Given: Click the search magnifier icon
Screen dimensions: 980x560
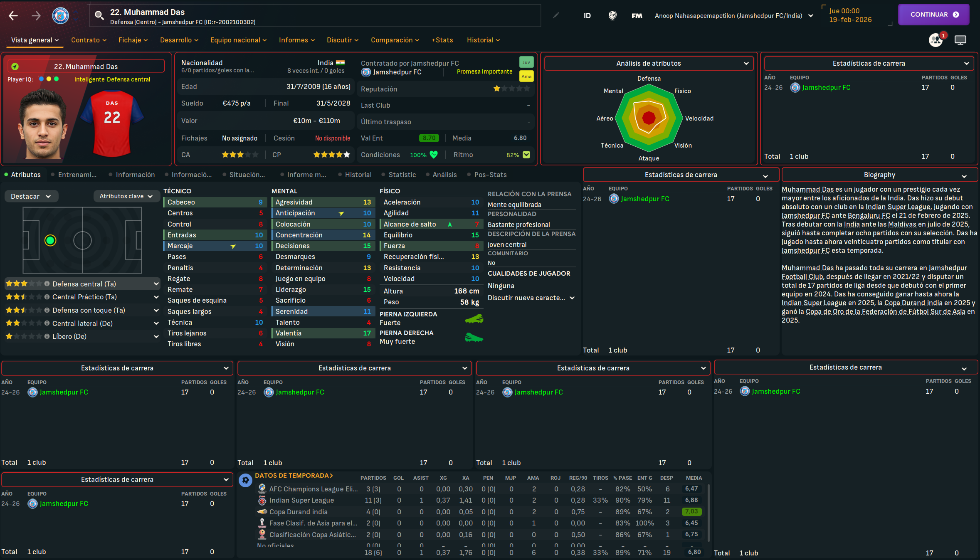Looking at the screenshot, I should click(x=99, y=15).
